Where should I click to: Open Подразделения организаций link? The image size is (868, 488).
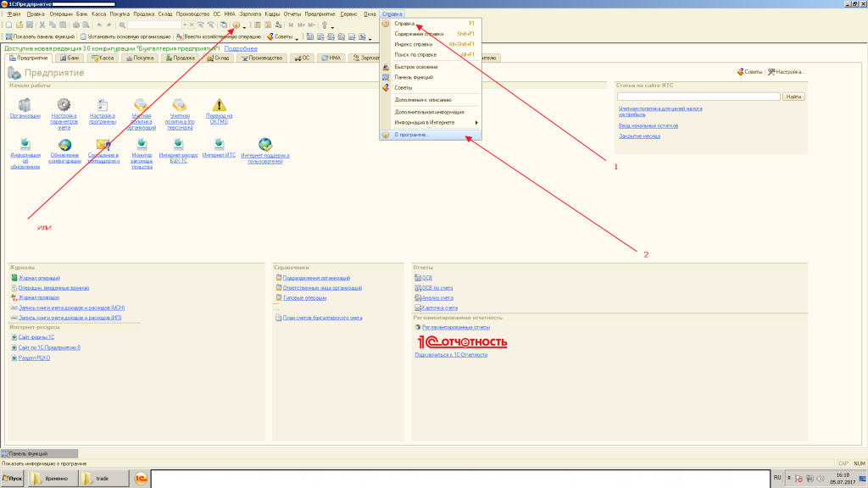tap(317, 278)
